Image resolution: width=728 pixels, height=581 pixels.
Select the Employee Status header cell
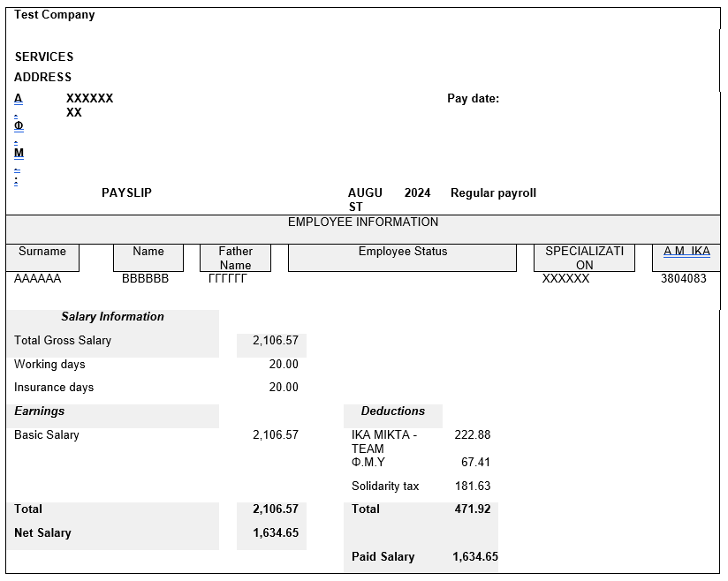(x=402, y=251)
